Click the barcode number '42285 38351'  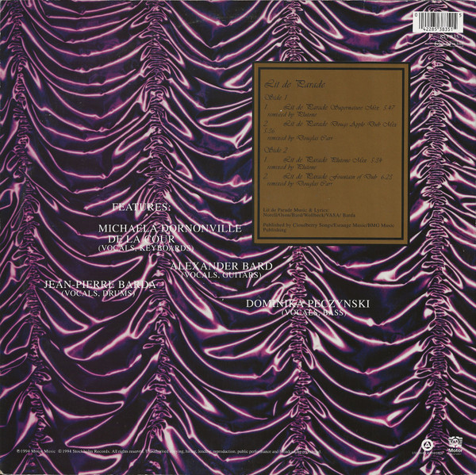[437, 30]
